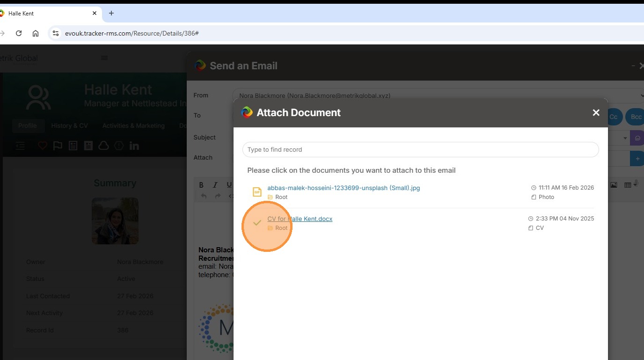
Task: Attach the abbas-malek-hosseini-1233699-unsplash (Small).jpg document
Action: [344, 188]
